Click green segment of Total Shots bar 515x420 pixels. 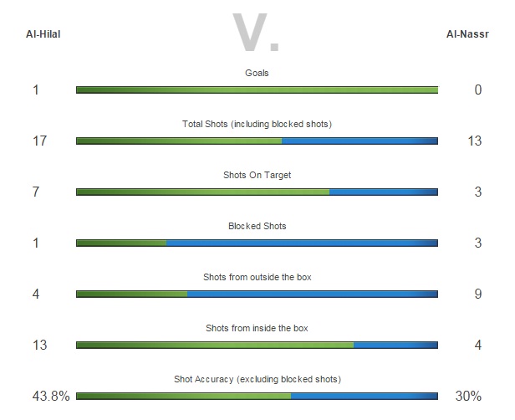(x=179, y=141)
